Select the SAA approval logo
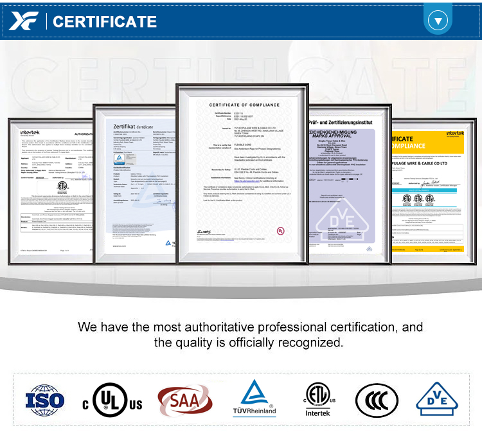This screenshot has height=448, width=482. [x=185, y=400]
